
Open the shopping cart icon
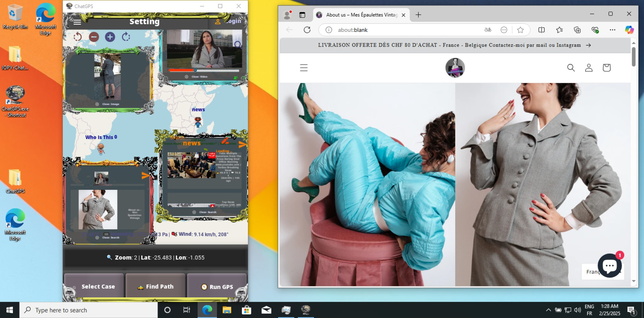[x=606, y=68]
